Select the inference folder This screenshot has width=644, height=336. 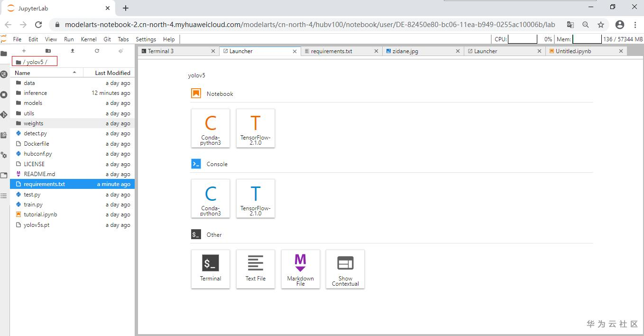73,93
